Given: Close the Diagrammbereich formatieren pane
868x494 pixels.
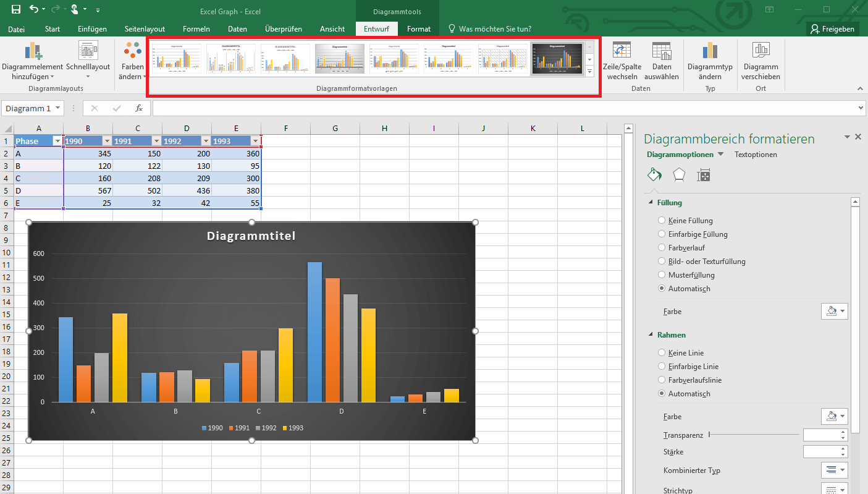Looking at the screenshot, I should [x=858, y=137].
